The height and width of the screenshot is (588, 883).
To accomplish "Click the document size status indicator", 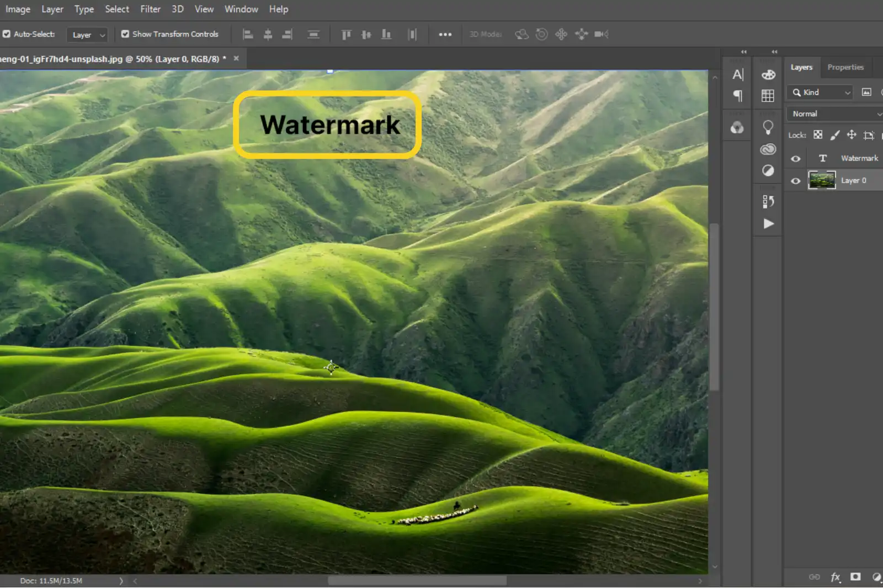I will pos(51,581).
